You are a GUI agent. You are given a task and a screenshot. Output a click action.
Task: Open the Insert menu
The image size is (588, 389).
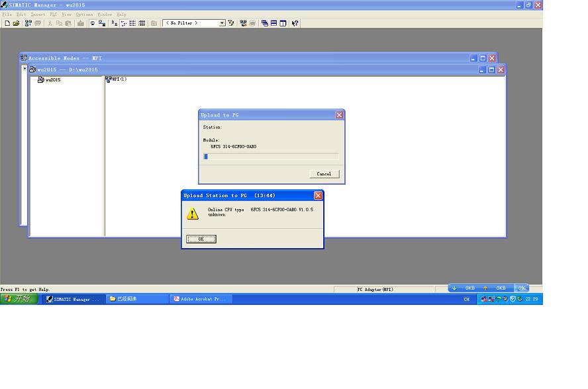[x=38, y=15]
